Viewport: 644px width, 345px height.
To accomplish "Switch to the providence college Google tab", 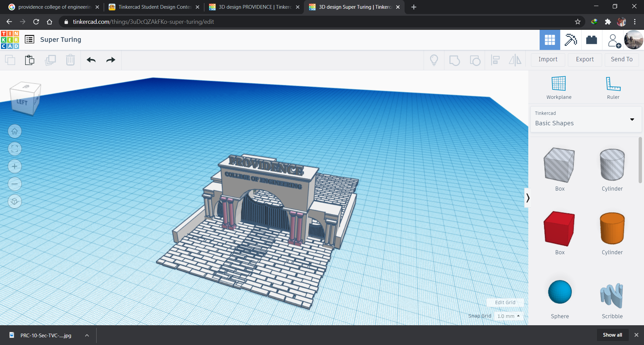I will coord(54,7).
